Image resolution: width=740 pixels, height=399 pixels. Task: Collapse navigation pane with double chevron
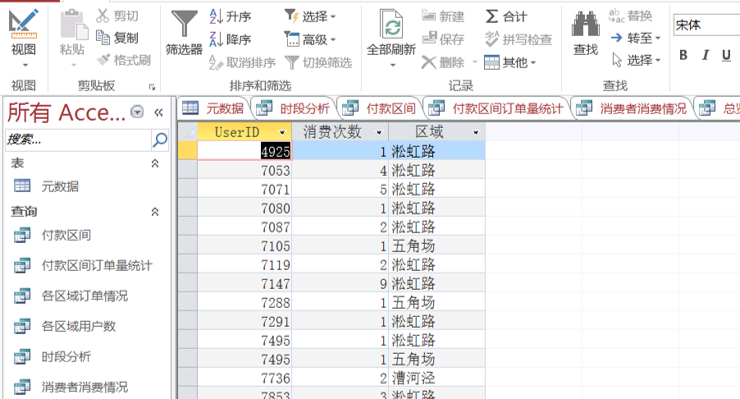(159, 112)
